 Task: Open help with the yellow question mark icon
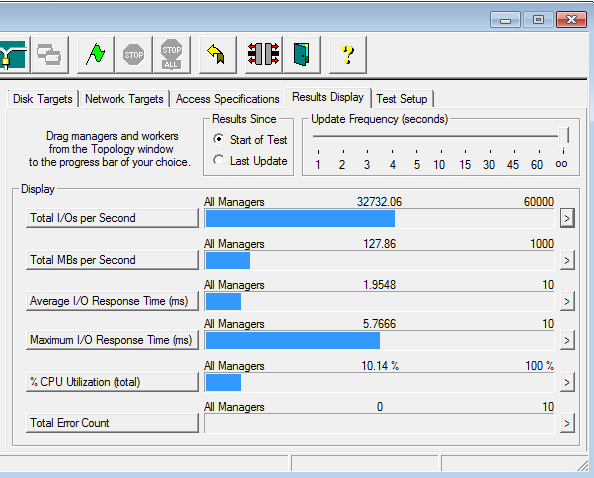(348, 55)
